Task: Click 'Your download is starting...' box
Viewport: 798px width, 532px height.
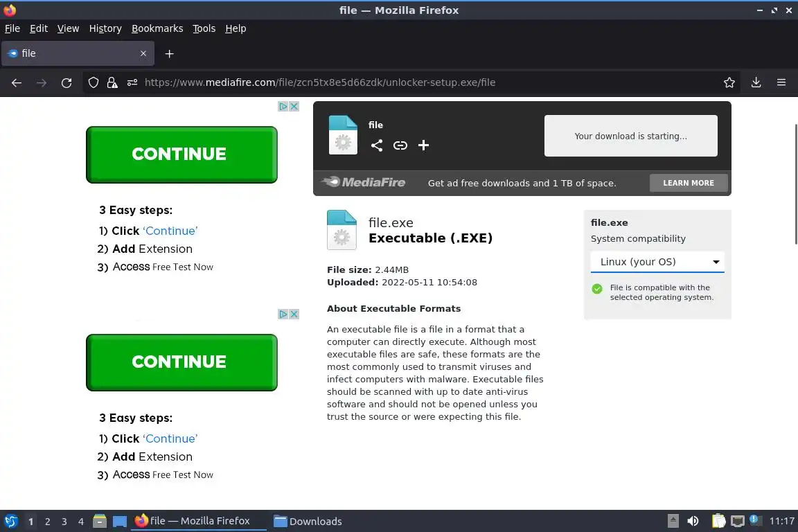Action: pos(630,135)
